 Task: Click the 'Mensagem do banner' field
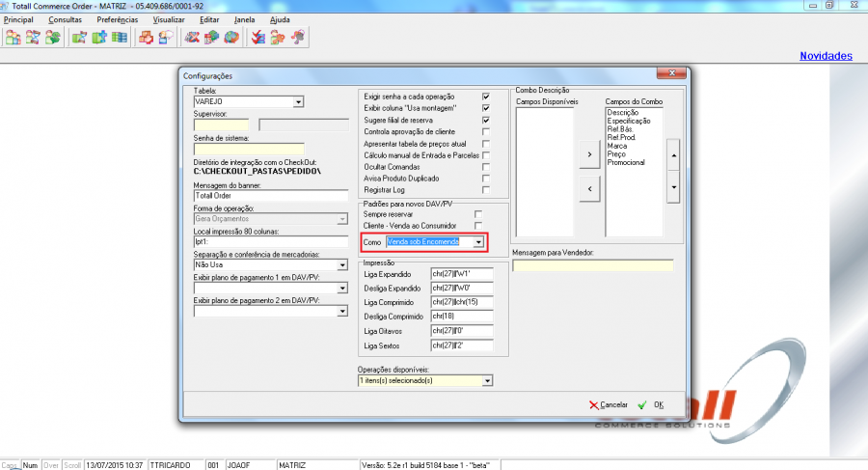point(271,196)
